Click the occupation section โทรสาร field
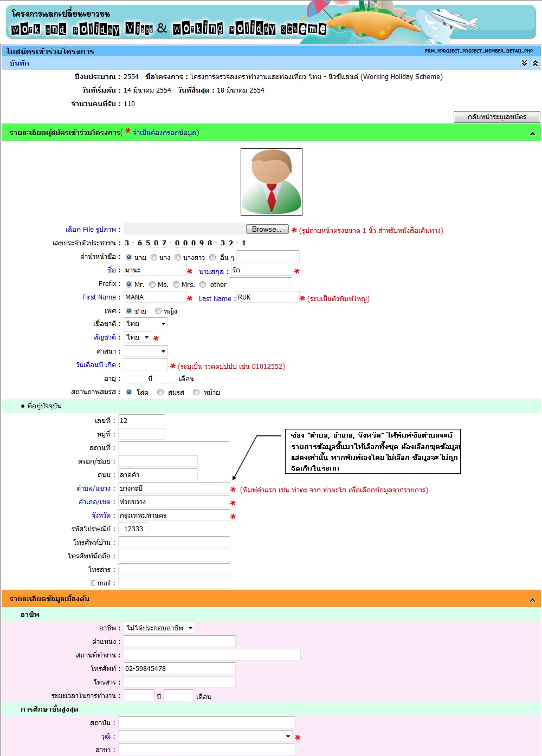Screen dimensions: 542x756 [179, 682]
